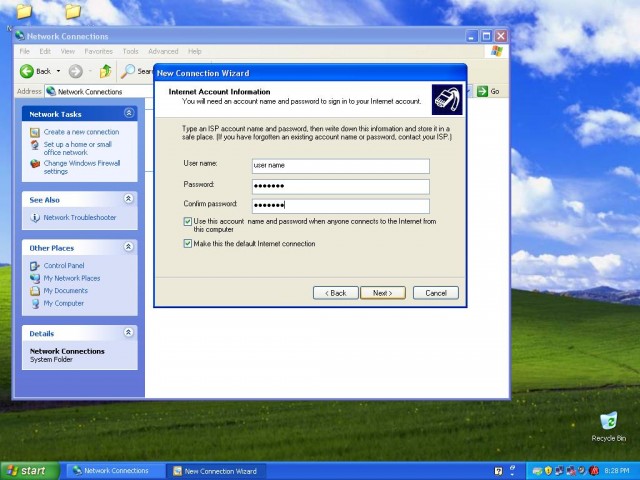The image size is (640, 480).
Task: Open the Back button history dropdown arrow
Action: click(58, 71)
